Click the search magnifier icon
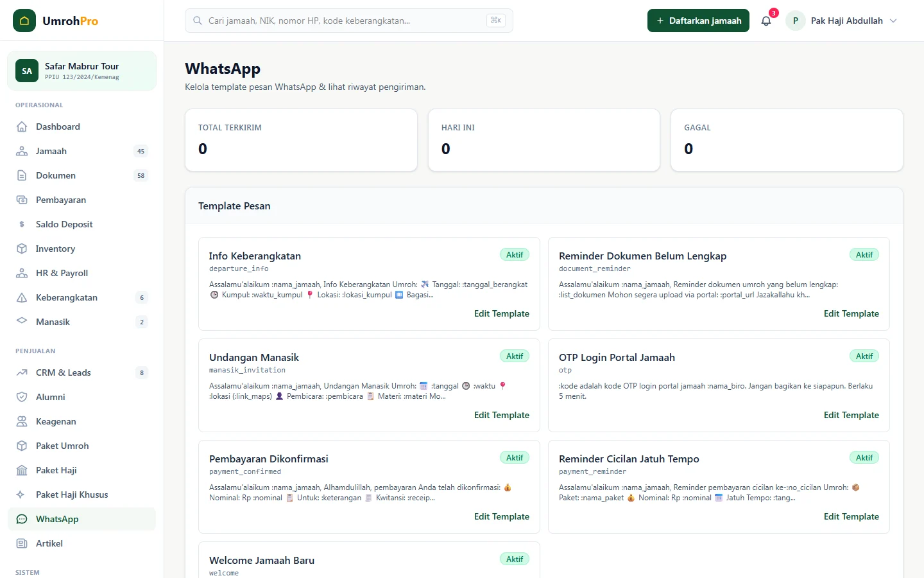 point(198,21)
